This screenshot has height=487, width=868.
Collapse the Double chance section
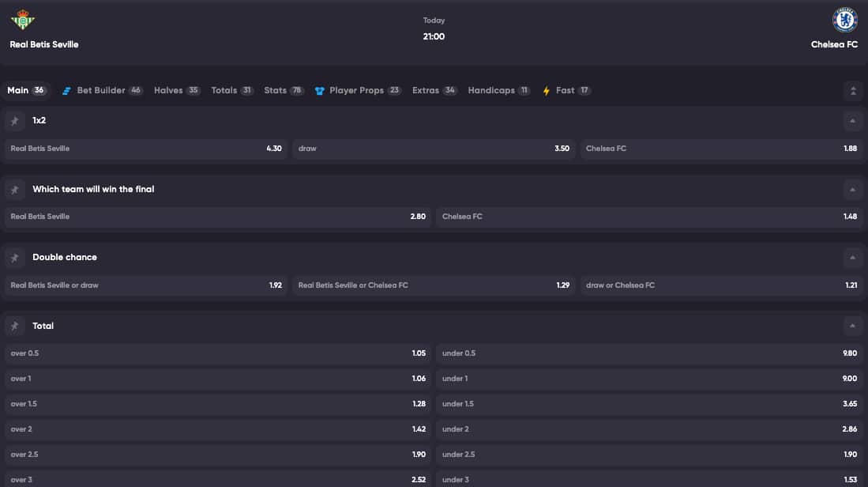pyautogui.click(x=852, y=258)
